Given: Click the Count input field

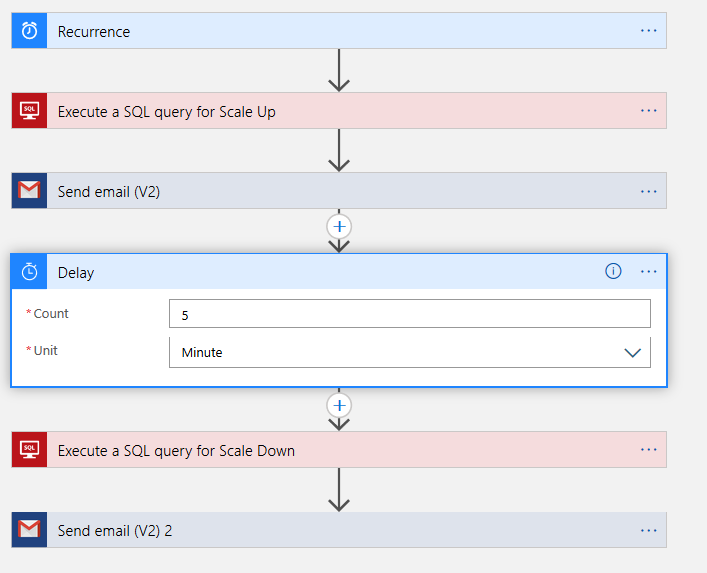Looking at the screenshot, I should 410,314.
